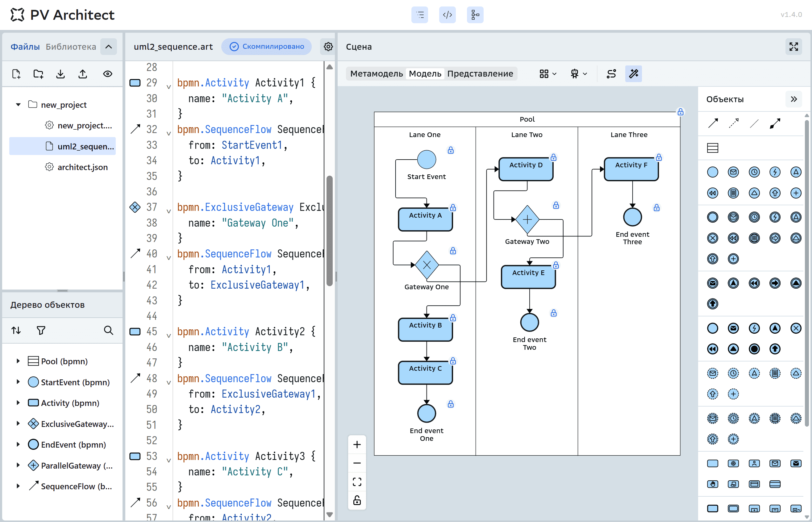The height and width of the screenshot is (522, 812).
Task: Switch to the Представление tab
Action: (480, 73)
